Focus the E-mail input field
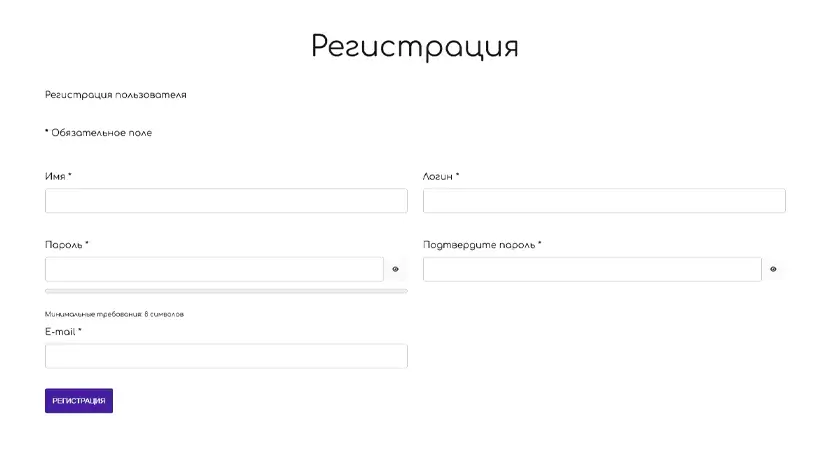Screen dimensions: 836x468 tap(226, 356)
